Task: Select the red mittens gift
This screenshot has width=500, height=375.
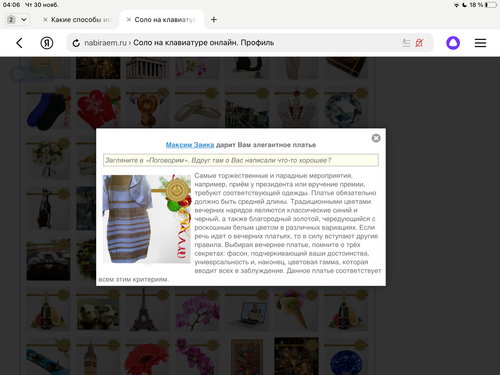Action: pyautogui.click(x=98, y=108)
